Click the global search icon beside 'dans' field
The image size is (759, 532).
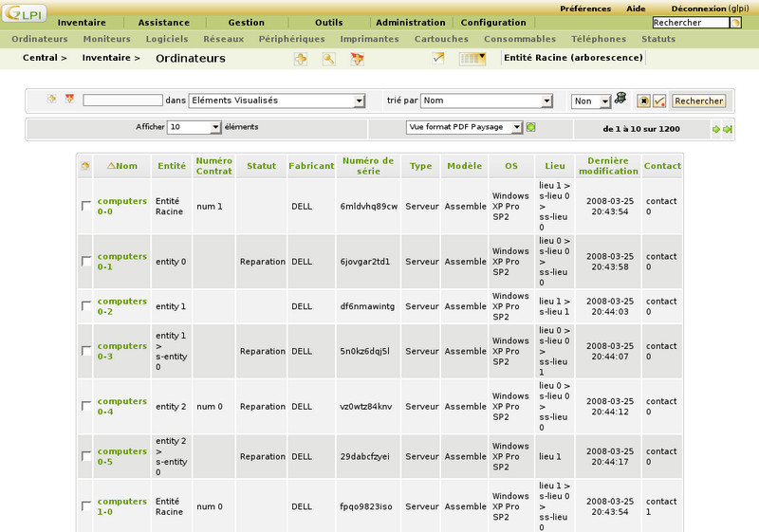(x=69, y=100)
